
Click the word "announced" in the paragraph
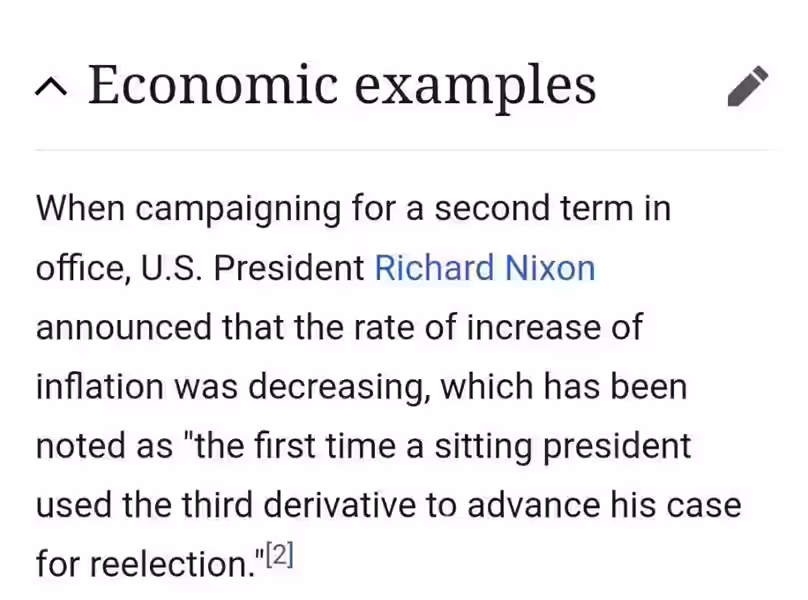(x=124, y=327)
